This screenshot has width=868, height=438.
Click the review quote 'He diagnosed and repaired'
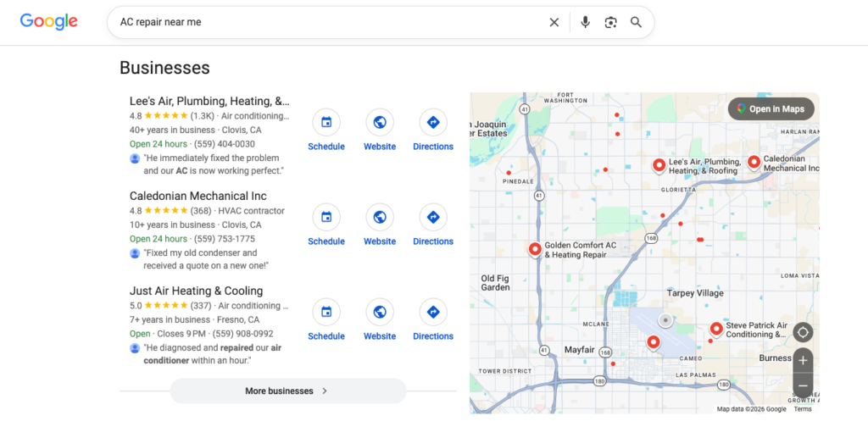pos(213,354)
